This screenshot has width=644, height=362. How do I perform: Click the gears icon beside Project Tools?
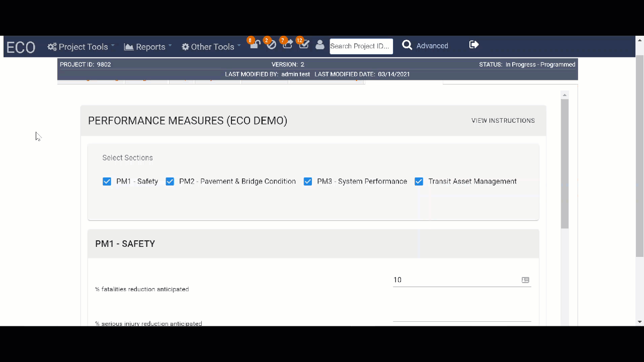click(52, 47)
